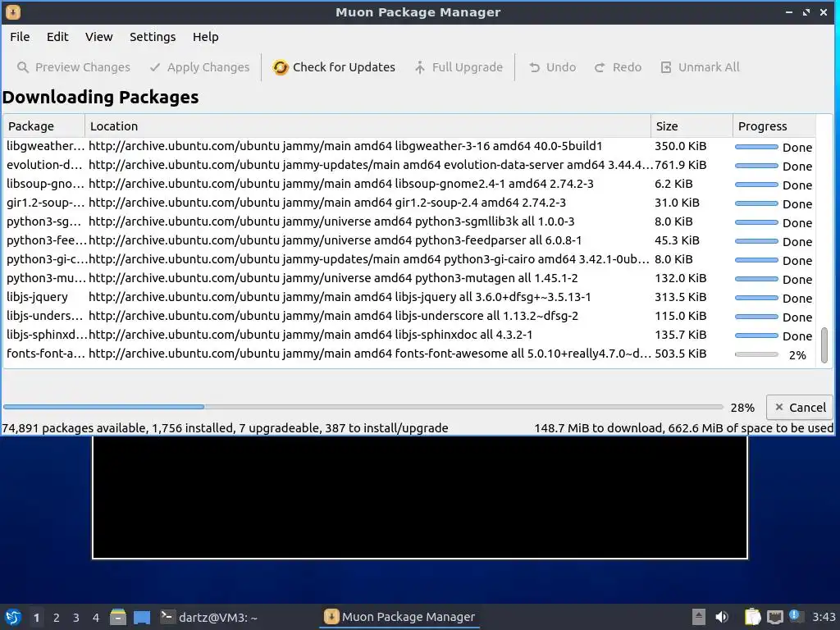
Task: Click the 313.5 KiB size cell
Action: (x=680, y=297)
